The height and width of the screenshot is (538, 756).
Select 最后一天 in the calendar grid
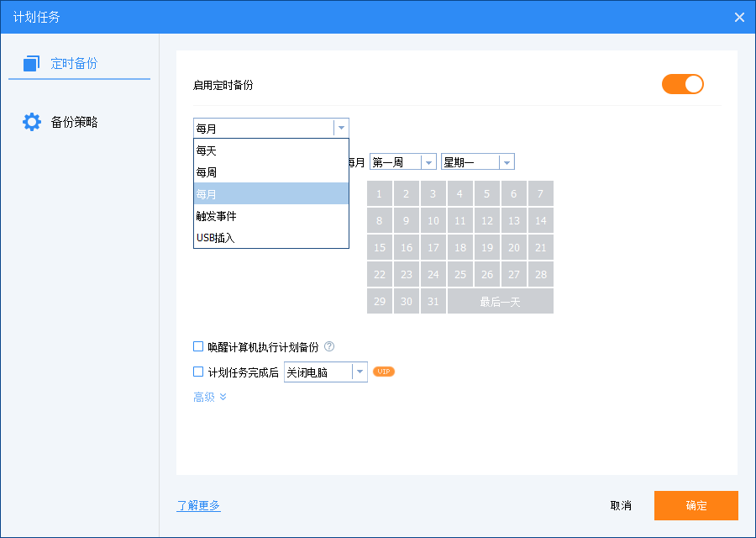pos(500,302)
